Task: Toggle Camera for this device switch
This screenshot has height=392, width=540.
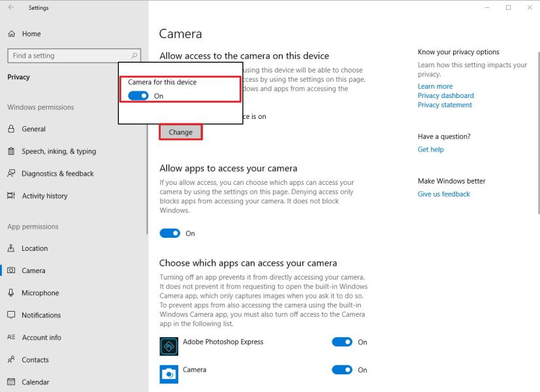Action: [x=138, y=96]
